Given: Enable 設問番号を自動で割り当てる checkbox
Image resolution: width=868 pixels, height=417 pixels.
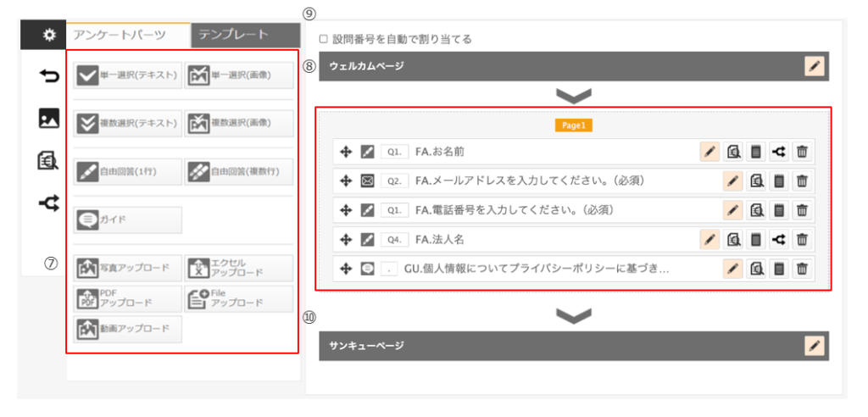Looking at the screenshot, I should click(x=324, y=39).
